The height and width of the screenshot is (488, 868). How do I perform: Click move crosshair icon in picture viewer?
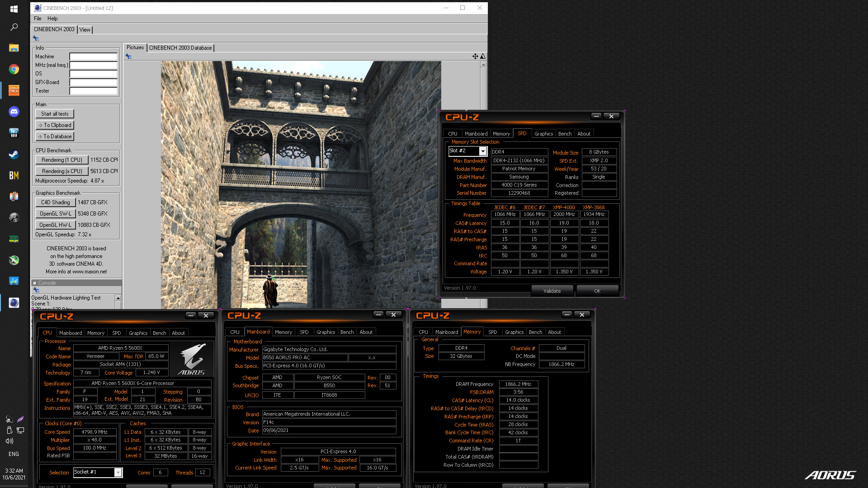pos(475,56)
